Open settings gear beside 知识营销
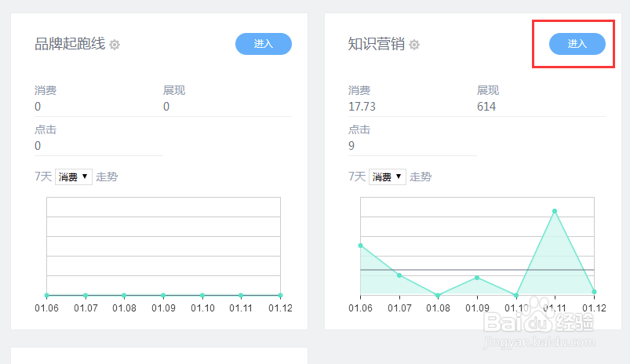Screen dimensions: 630x364 point(414,45)
